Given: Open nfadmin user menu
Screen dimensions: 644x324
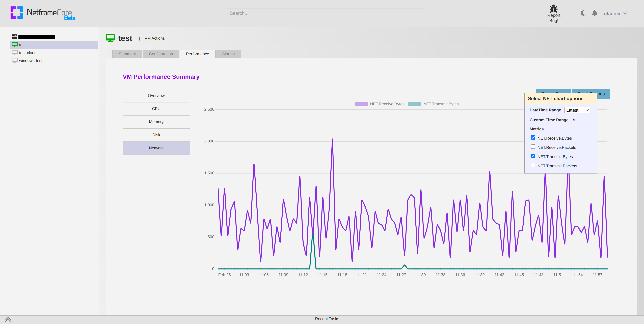Looking at the screenshot, I should click(x=615, y=13).
